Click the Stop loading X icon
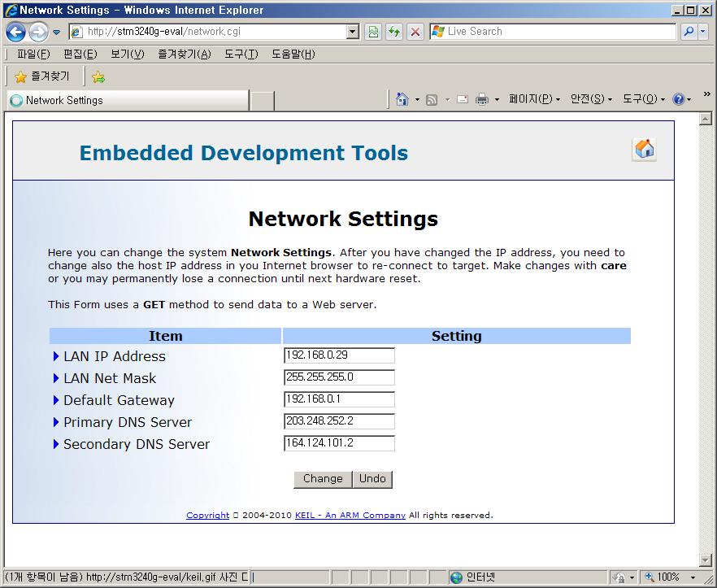 coord(415,32)
